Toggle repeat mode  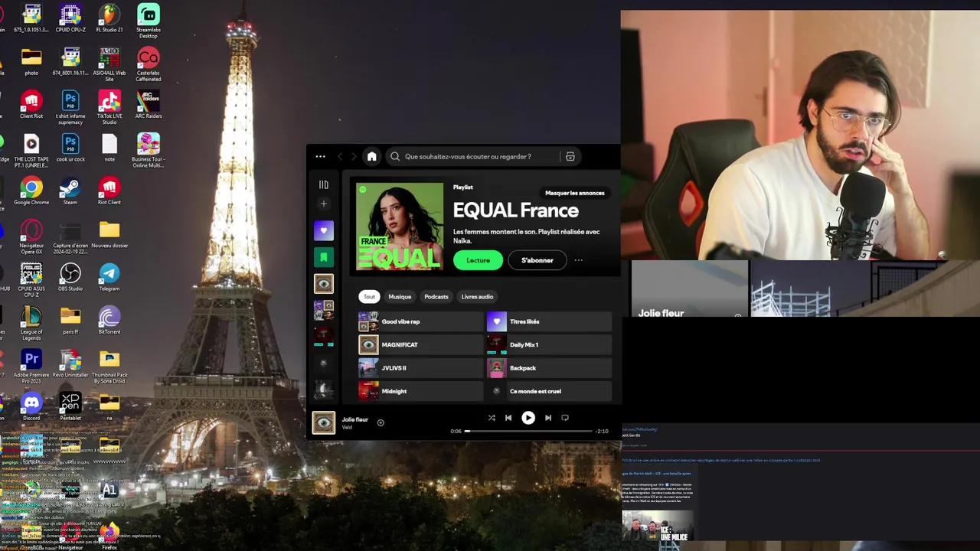pyautogui.click(x=565, y=418)
